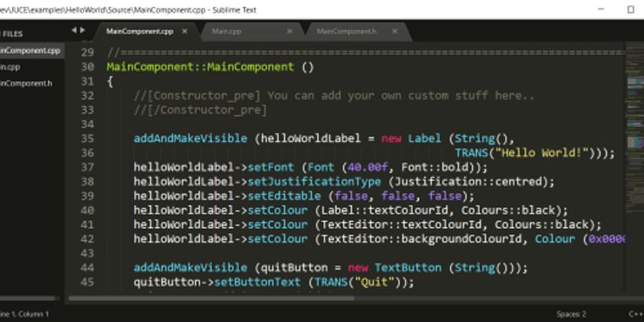Click line number 30 in gutter
This screenshot has height=322, width=644.
click(86, 67)
